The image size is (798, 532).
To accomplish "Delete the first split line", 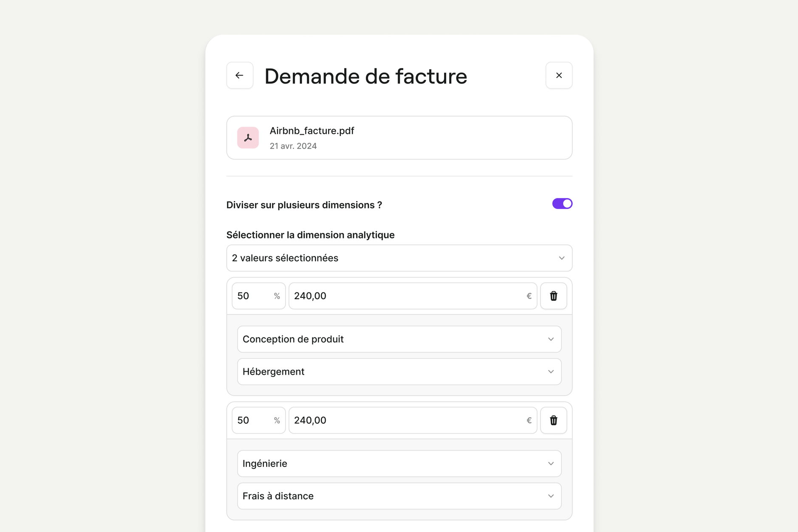I will (x=553, y=296).
